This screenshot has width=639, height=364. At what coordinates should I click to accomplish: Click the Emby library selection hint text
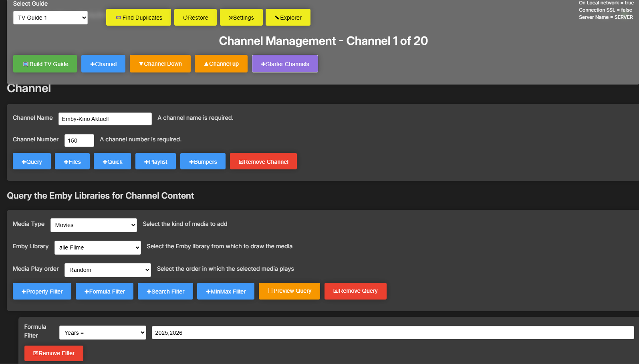click(x=220, y=246)
